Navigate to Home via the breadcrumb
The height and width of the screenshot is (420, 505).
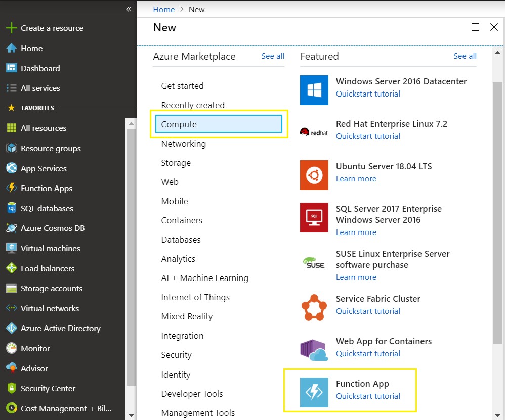163,9
